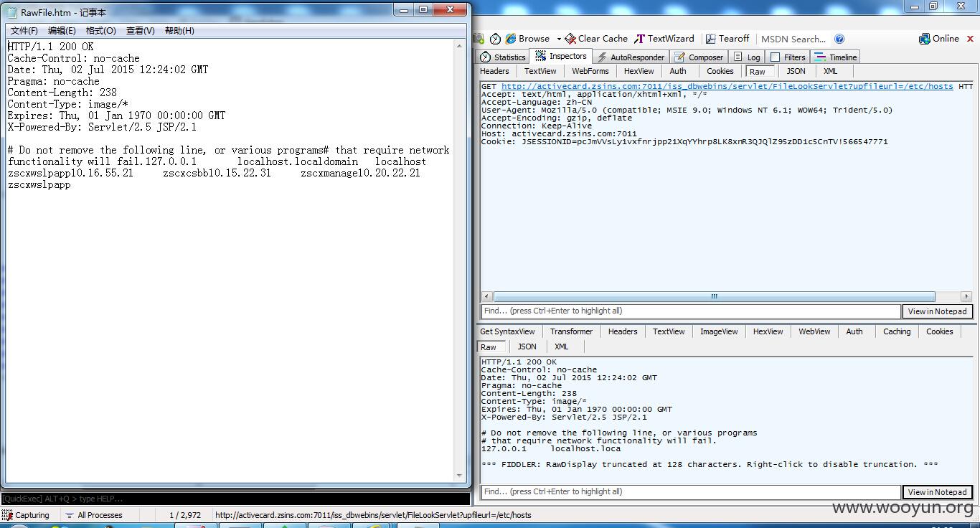Viewport: 980px width, 528px height.
Task: Click the request pane horizontal scrollbar
Action: tap(714, 296)
